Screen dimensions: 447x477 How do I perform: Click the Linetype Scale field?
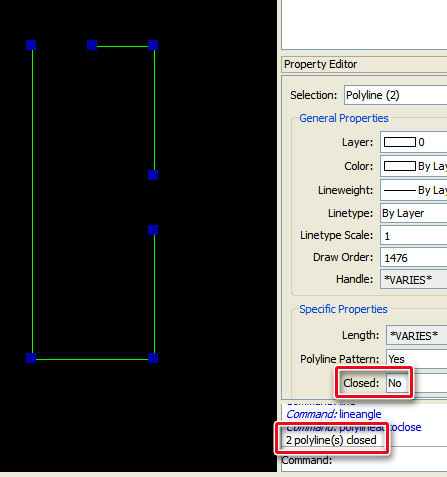click(414, 235)
